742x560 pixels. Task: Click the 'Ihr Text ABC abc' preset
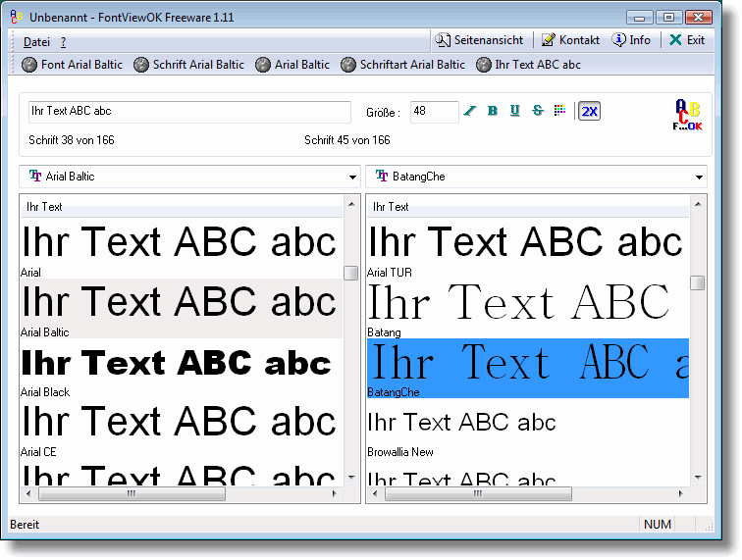click(x=529, y=65)
